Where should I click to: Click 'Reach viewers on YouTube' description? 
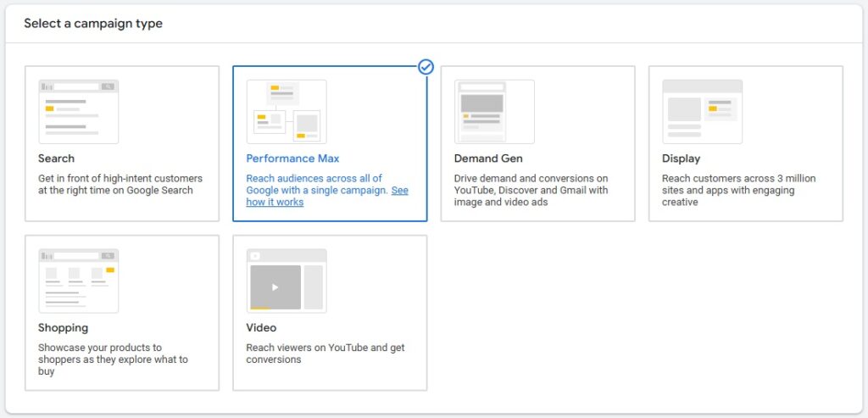click(x=325, y=354)
